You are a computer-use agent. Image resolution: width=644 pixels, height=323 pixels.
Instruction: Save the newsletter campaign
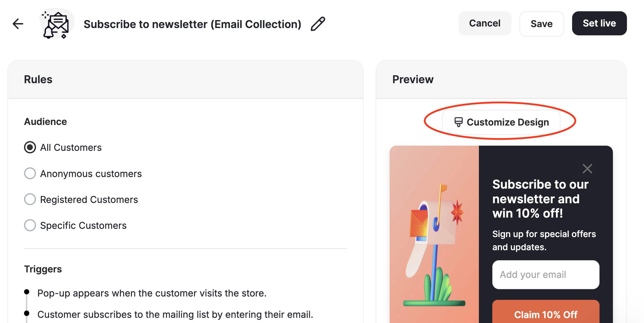[x=542, y=23]
